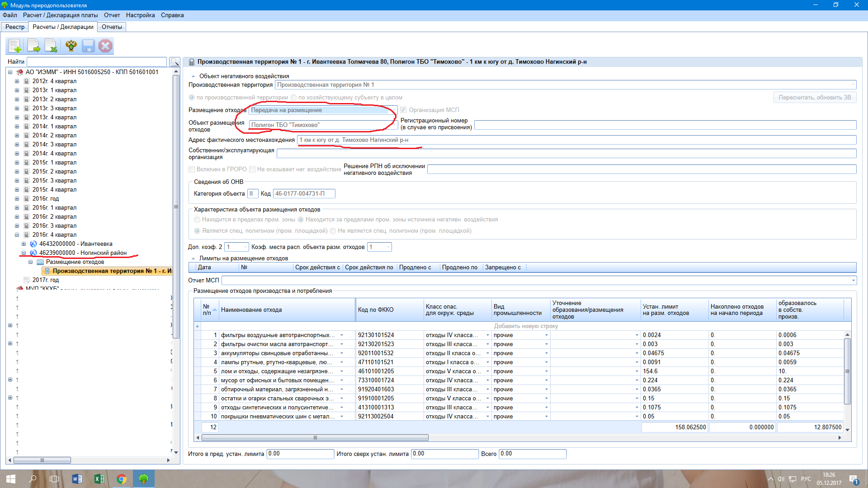868x488 pixels.
Task: Click the Rosprirodnadzor emblem icon
Action: tap(71, 46)
